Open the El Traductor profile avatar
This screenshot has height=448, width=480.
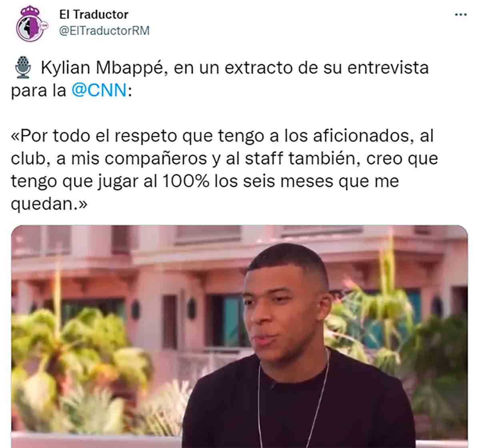click(x=32, y=24)
